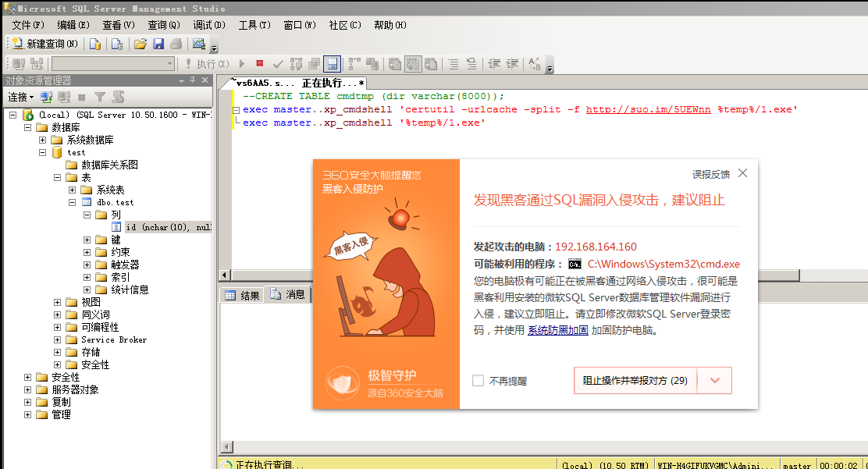Click the Disconnect icon in Object Explorer
Viewport: 868px width, 469px height.
coord(64,98)
